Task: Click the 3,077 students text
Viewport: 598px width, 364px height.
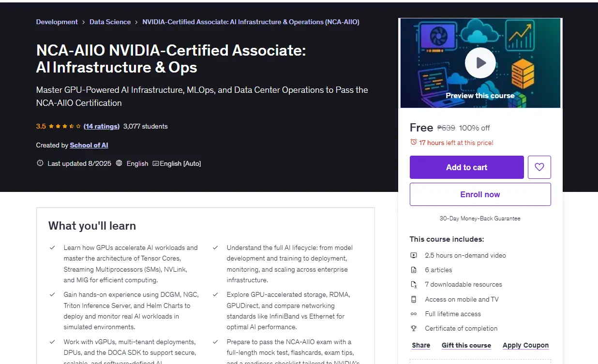Action: pos(146,126)
